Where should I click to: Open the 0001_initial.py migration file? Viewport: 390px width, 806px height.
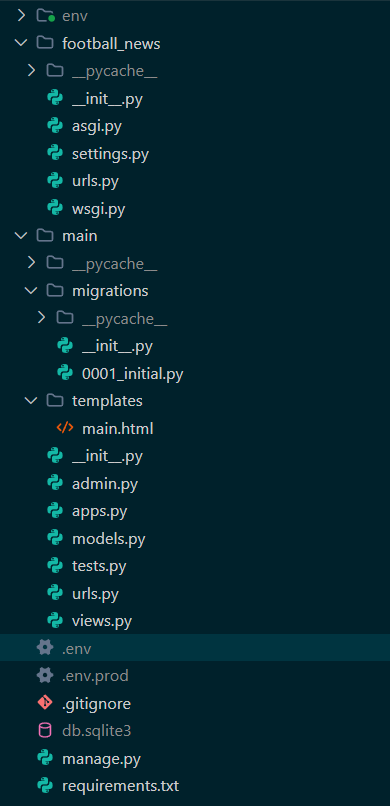(133, 374)
